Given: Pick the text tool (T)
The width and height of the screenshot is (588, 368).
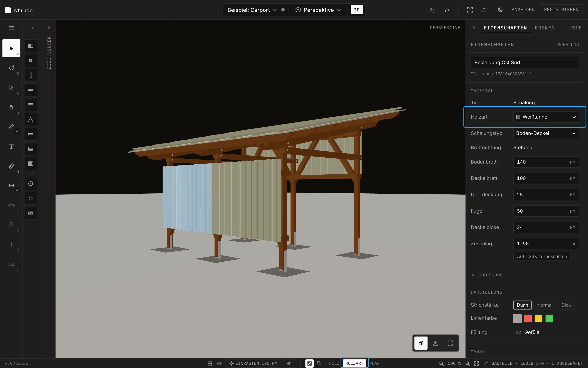Looking at the screenshot, I should (11, 147).
